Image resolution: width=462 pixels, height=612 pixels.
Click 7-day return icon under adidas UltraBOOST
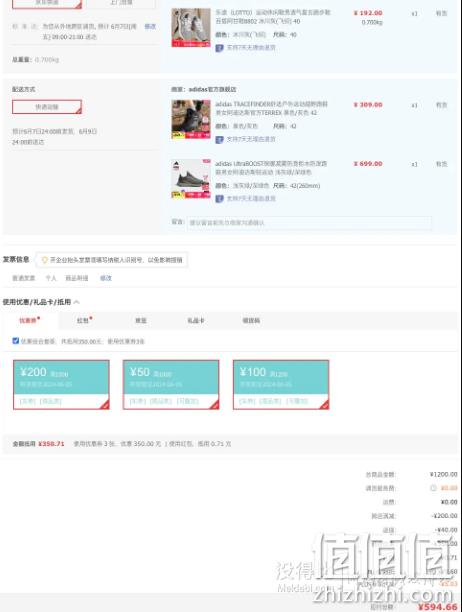click(x=219, y=199)
